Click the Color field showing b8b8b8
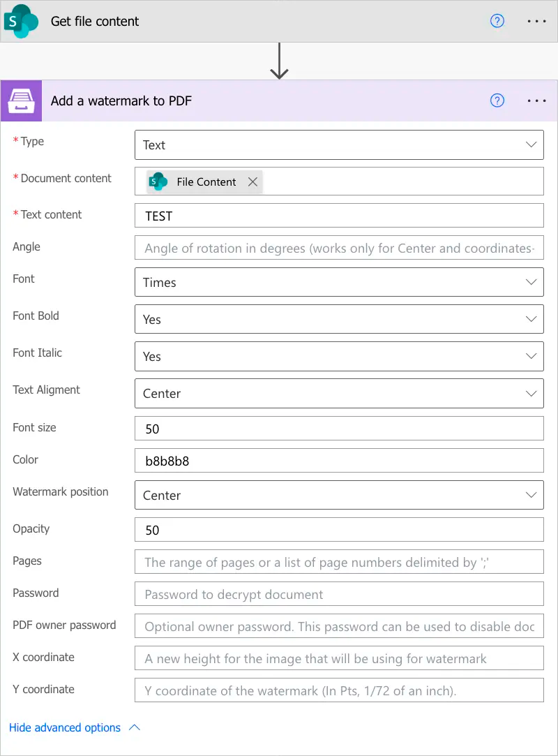Viewport: 558px width, 756px height. 339,460
